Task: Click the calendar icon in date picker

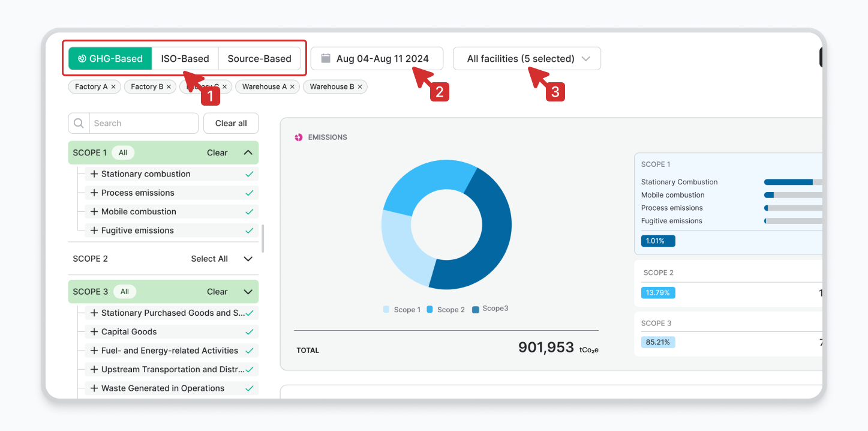Action: point(326,59)
